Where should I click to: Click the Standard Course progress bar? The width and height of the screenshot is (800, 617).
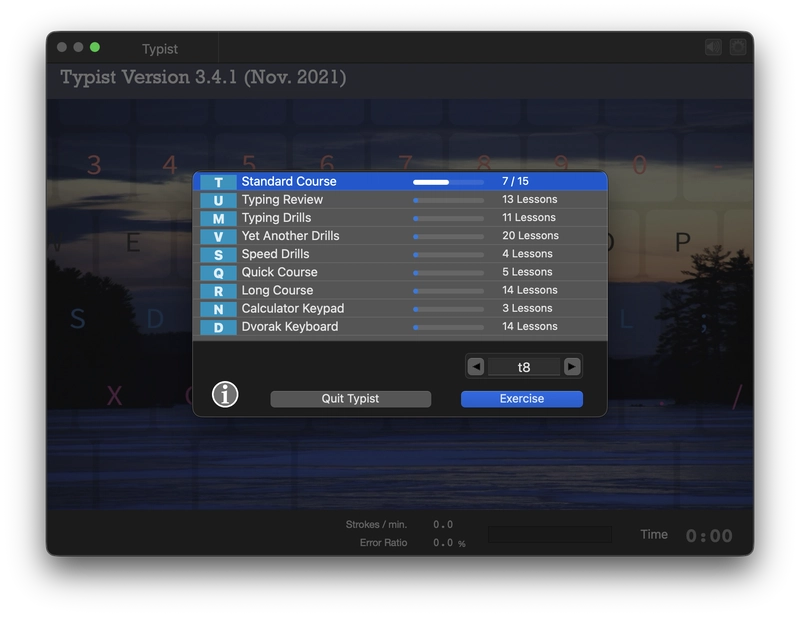point(448,182)
